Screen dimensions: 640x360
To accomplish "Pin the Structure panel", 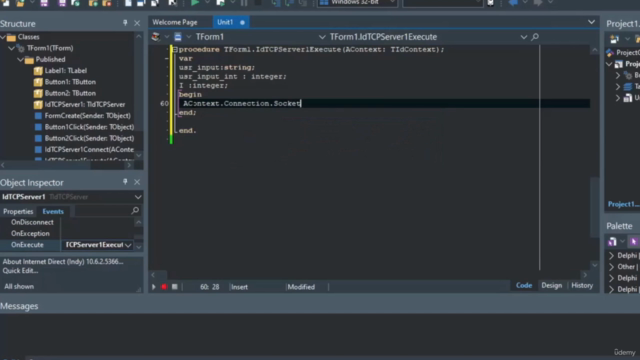I will pos(125,23).
